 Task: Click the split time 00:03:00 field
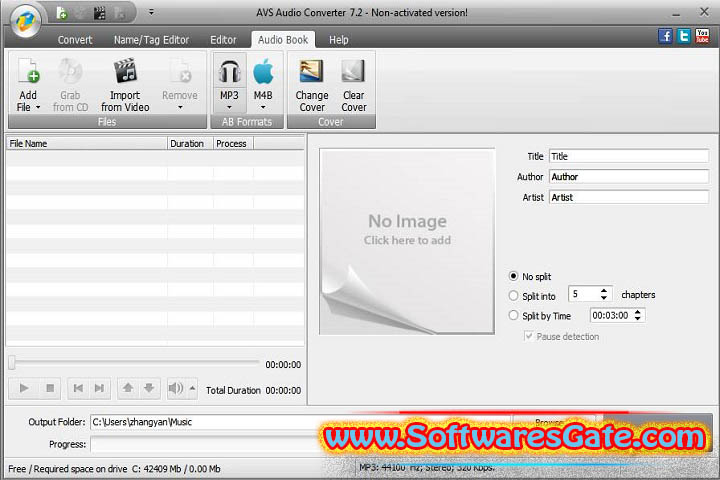pyautogui.click(x=611, y=315)
